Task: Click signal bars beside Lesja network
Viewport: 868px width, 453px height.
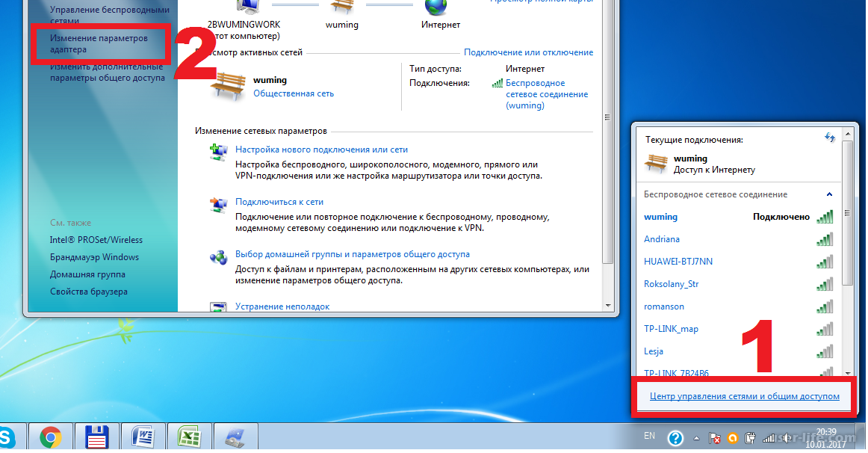Action: [825, 351]
